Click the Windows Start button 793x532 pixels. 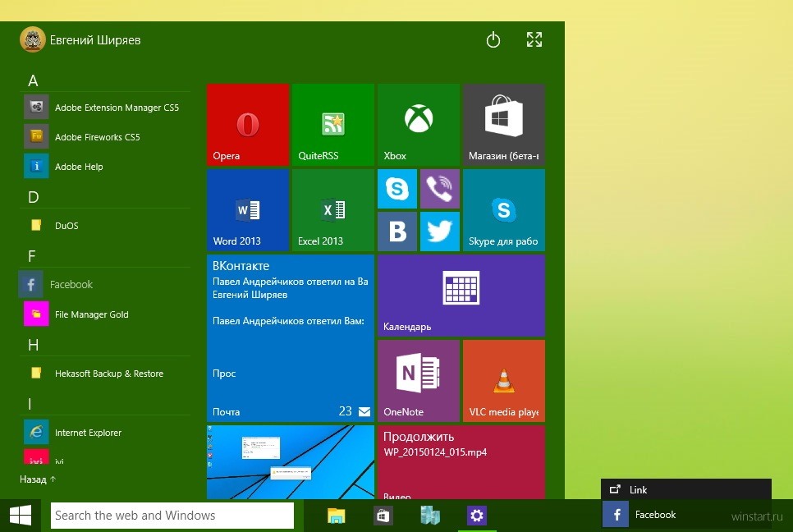21,516
